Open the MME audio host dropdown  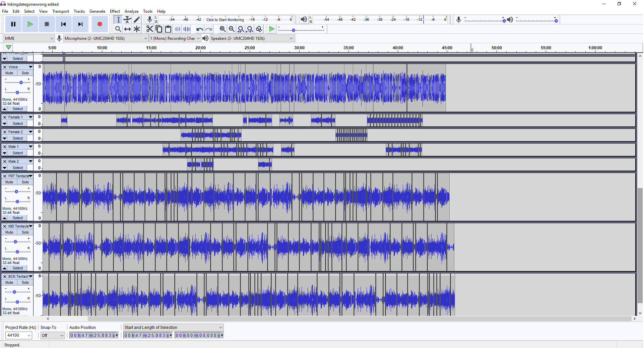pyautogui.click(x=29, y=38)
